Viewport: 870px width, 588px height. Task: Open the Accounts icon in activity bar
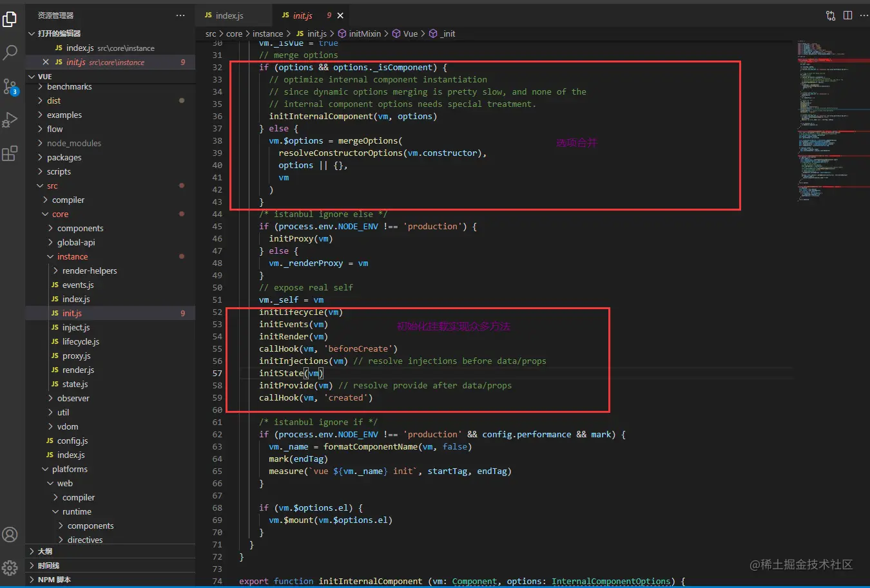point(10,534)
